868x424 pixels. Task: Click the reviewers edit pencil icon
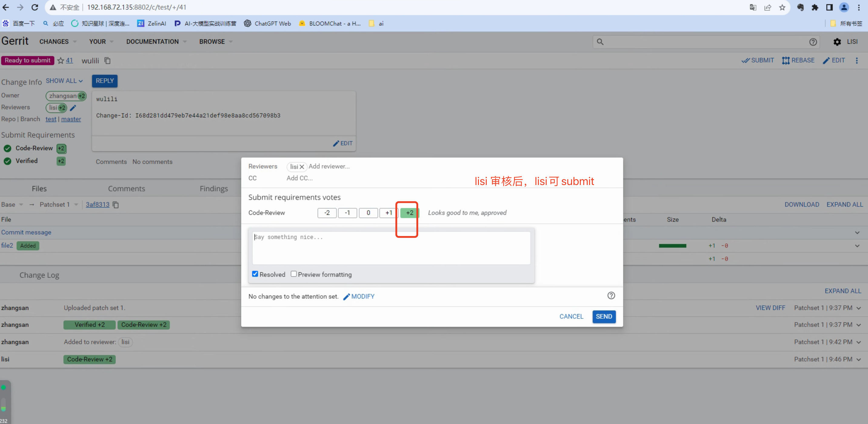click(73, 108)
